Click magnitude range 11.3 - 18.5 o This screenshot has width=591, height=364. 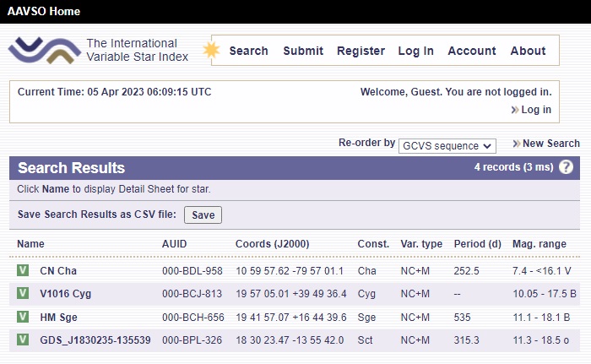(x=541, y=340)
